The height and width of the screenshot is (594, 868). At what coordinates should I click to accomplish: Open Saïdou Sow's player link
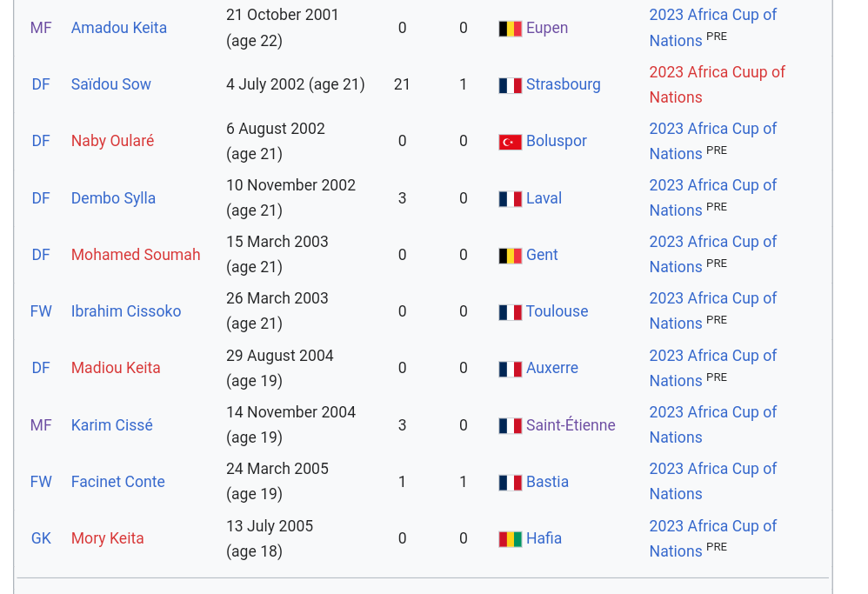click(x=111, y=84)
